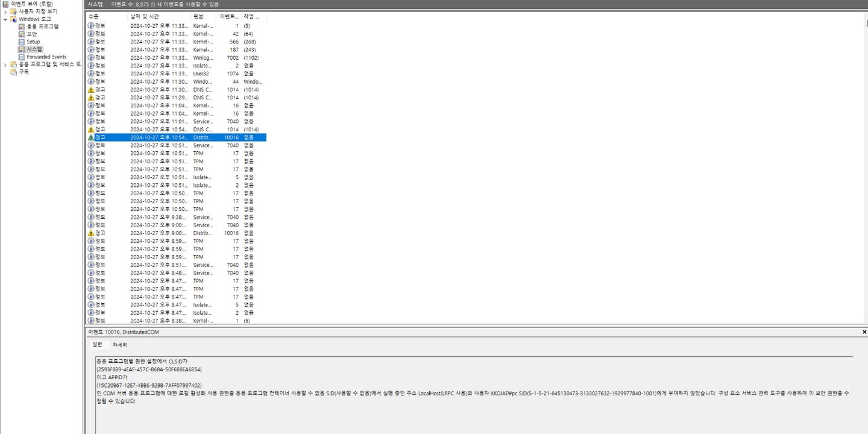Sort by the 작업 범주 column header
This screenshot has width=868, height=434.
coord(254,16)
